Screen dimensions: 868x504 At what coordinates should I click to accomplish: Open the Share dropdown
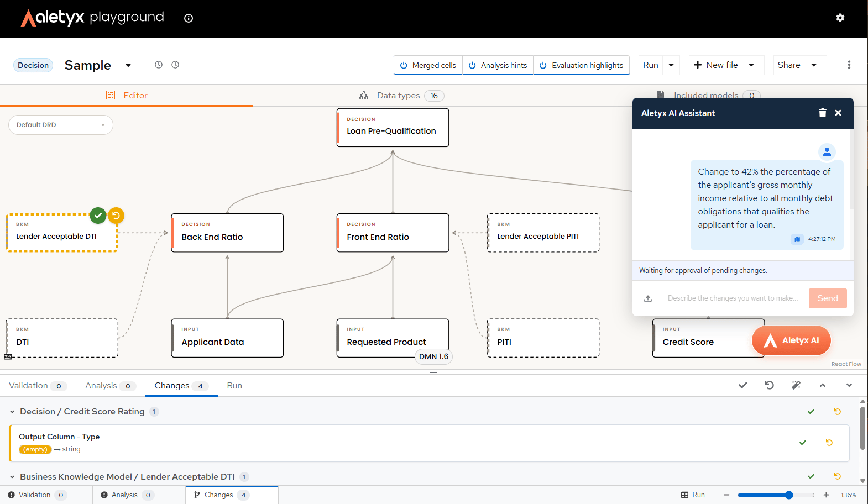pyautogui.click(x=800, y=65)
